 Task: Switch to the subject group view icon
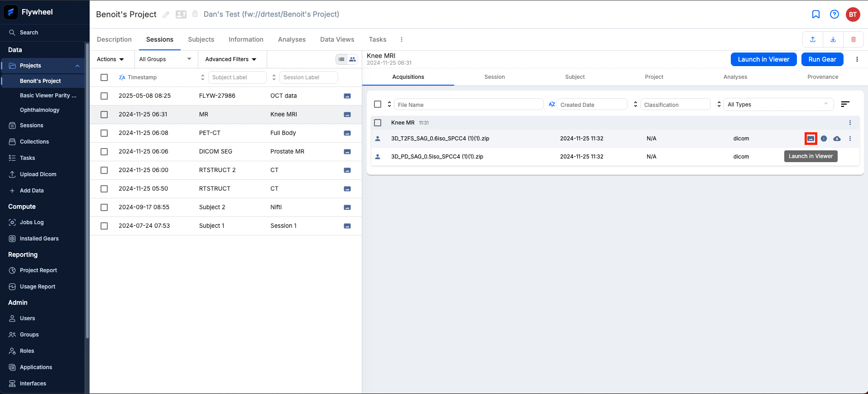tap(352, 59)
